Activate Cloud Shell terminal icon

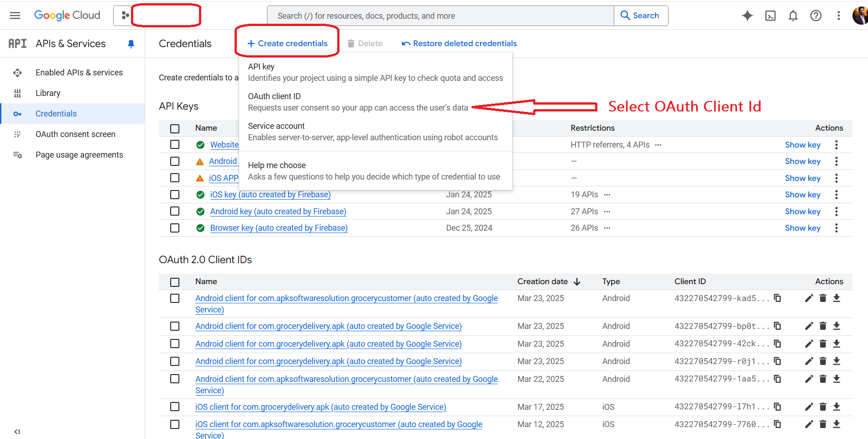(770, 16)
